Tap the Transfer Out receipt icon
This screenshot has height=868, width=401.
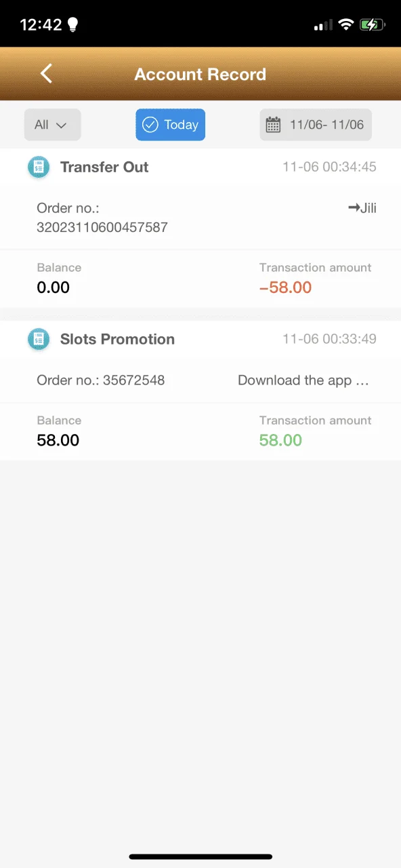[x=39, y=167]
